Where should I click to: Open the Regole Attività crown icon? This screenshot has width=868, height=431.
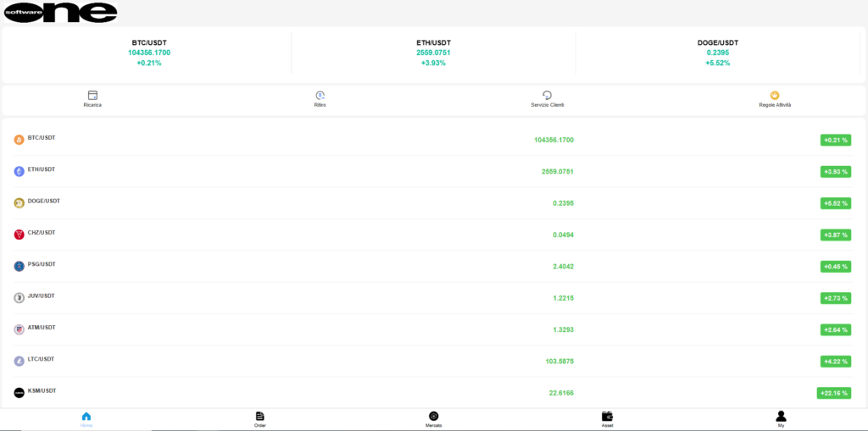tap(775, 95)
